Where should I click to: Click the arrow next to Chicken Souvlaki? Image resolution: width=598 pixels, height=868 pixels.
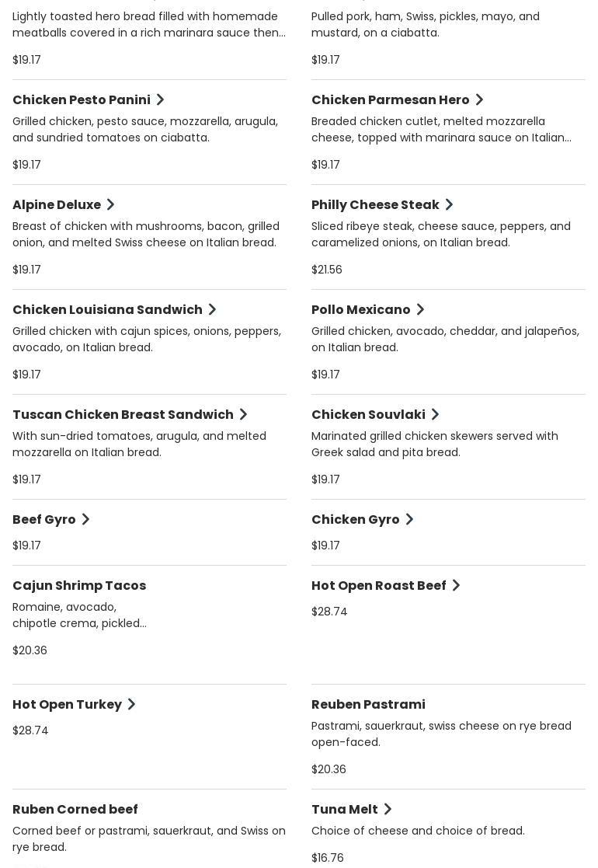tap(435, 414)
